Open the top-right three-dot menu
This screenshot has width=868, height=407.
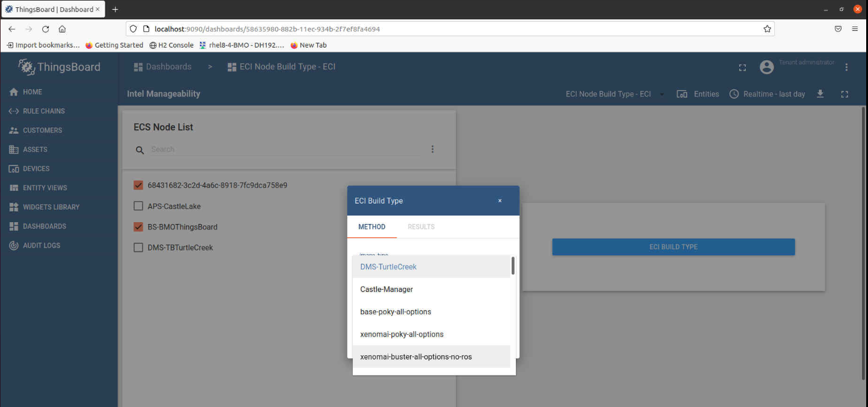tap(846, 67)
